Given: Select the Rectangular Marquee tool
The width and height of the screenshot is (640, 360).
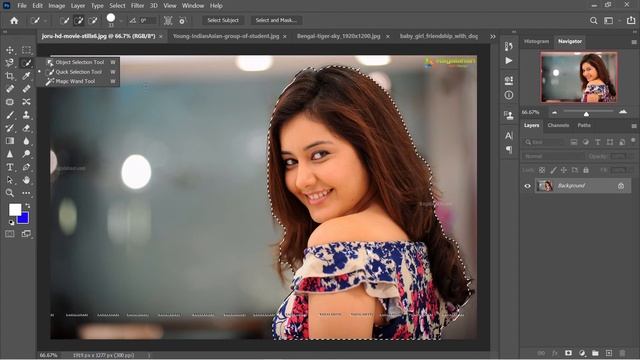Looking at the screenshot, I should pos(27,50).
